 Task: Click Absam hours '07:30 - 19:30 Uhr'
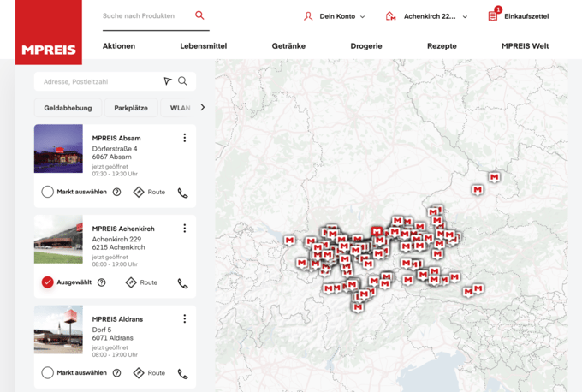click(x=115, y=174)
